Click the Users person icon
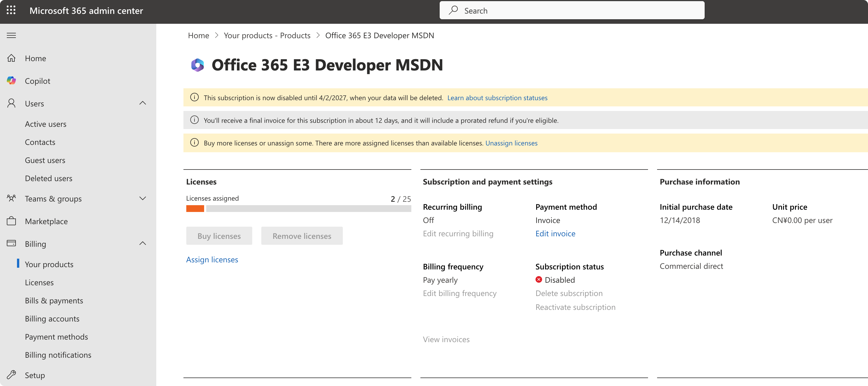Screen dimensions: 868x386 click(11, 103)
